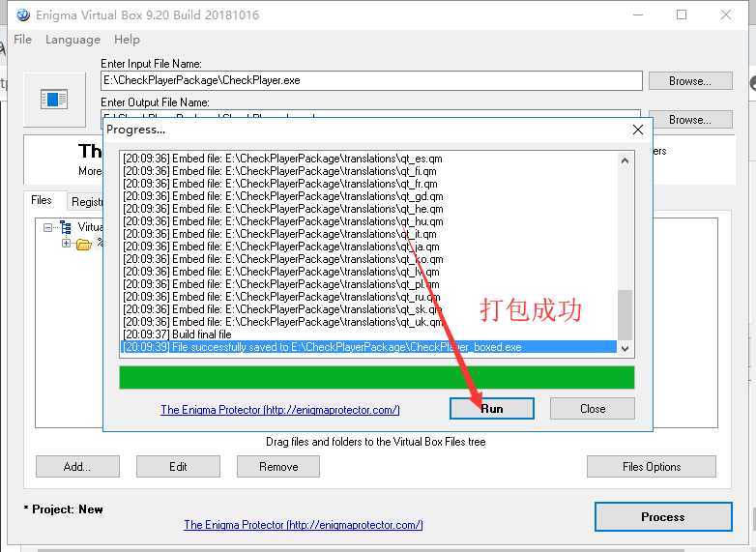The height and width of the screenshot is (552, 756).
Task: Minimize the Enigma Virtual Box window
Action: 638,15
